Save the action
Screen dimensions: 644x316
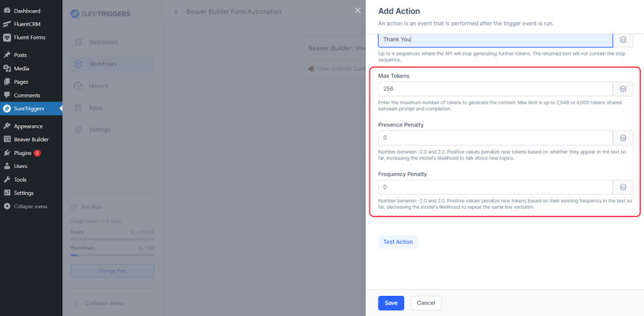click(391, 303)
